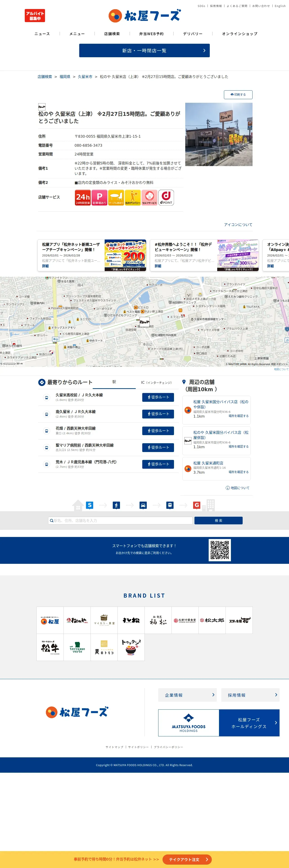Open the store exterior photo
The image size is (289, 868).
219,135
